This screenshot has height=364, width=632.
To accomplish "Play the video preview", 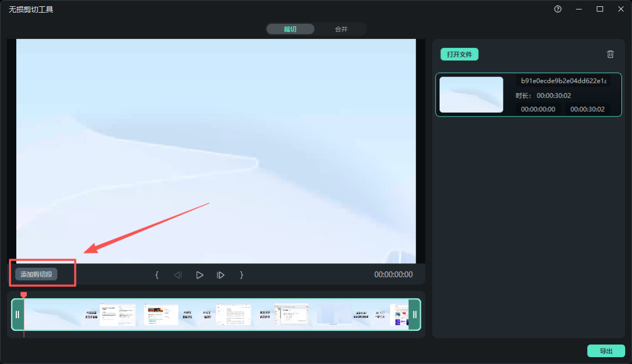I will (x=200, y=275).
